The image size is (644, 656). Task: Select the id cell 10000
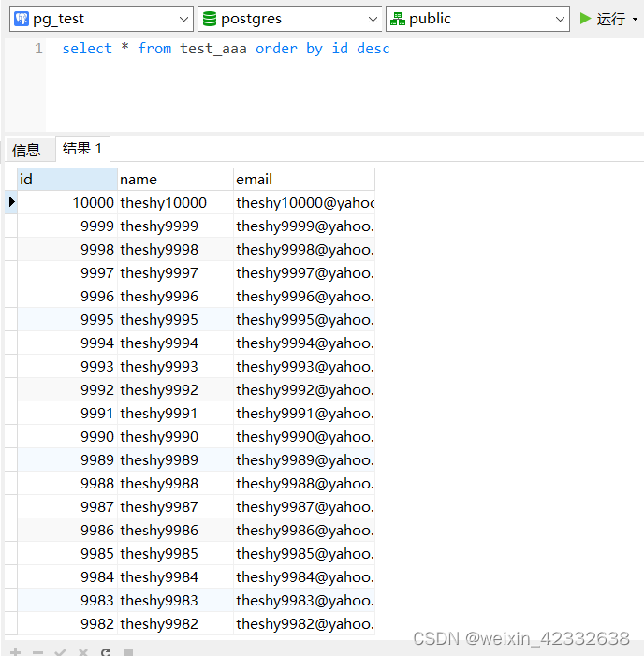(67, 202)
